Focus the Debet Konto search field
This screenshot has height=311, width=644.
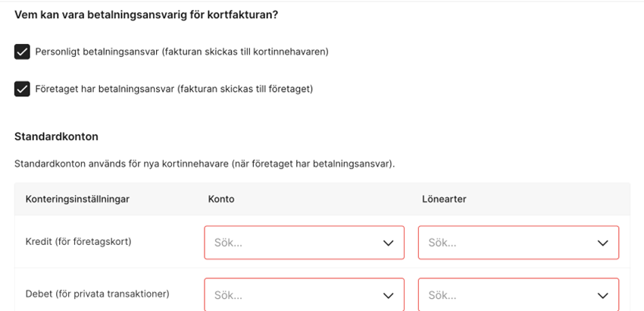point(288,295)
